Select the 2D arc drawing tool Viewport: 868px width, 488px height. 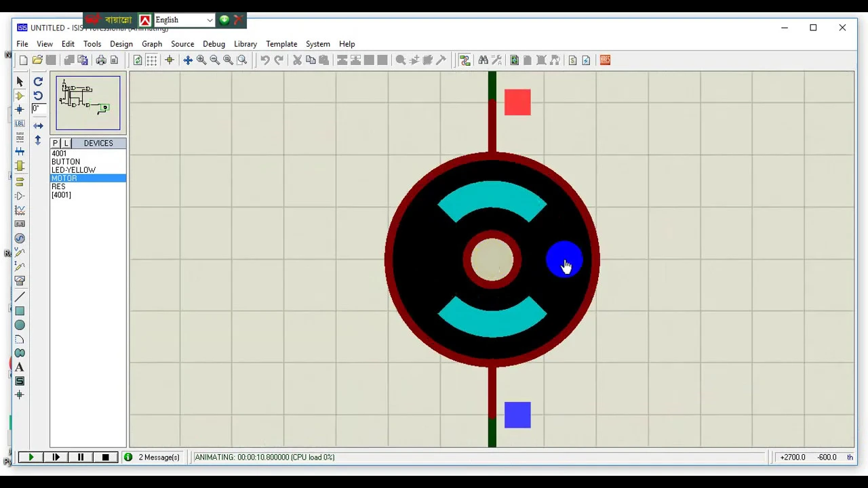[x=20, y=340]
